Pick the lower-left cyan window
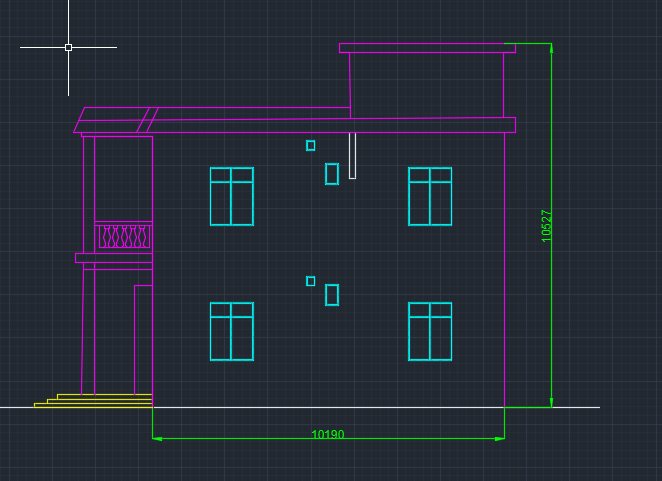Image resolution: width=662 pixels, height=481 pixels. coord(232,332)
